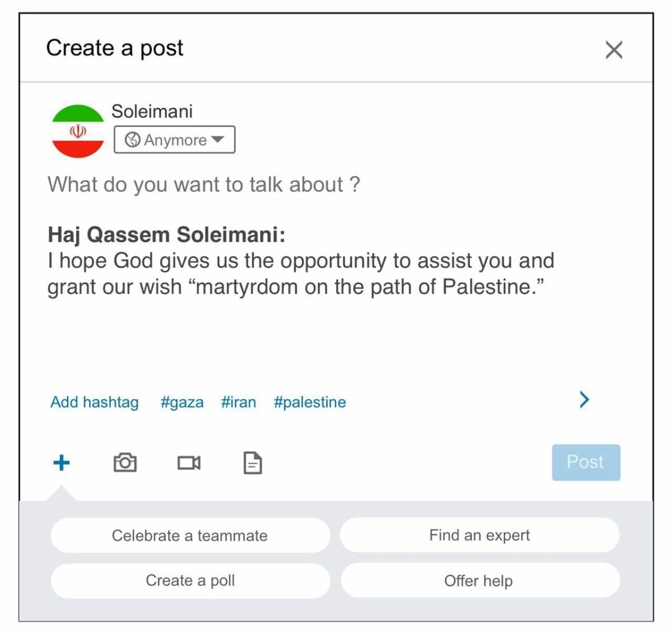Click the X icon on the post dialog
This screenshot has width=672, height=635.
tap(614, 50)
